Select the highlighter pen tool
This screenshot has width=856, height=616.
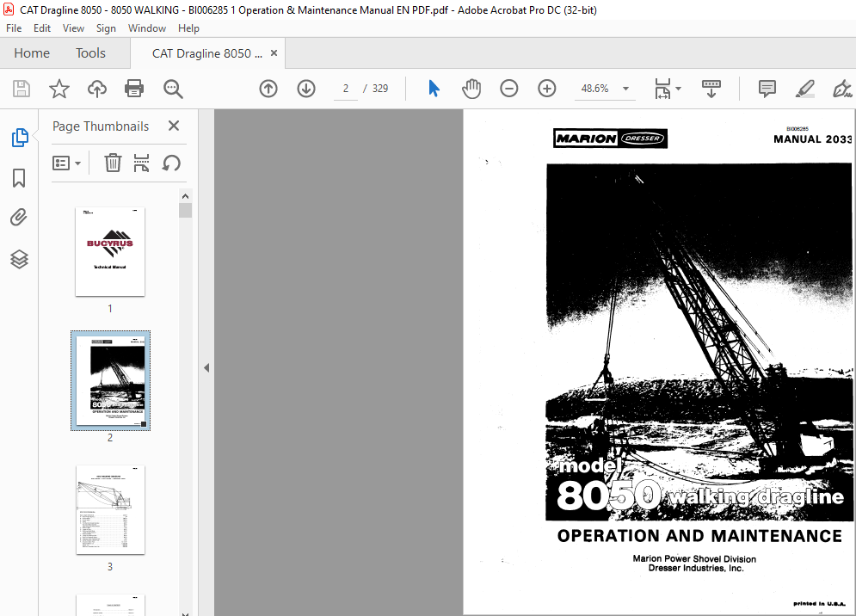coord(804,89)
